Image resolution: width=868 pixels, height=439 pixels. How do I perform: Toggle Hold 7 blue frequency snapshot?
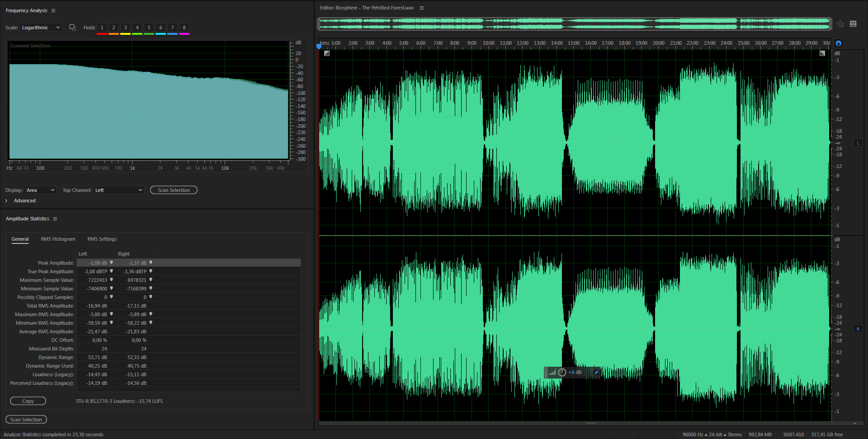(172, 28)
